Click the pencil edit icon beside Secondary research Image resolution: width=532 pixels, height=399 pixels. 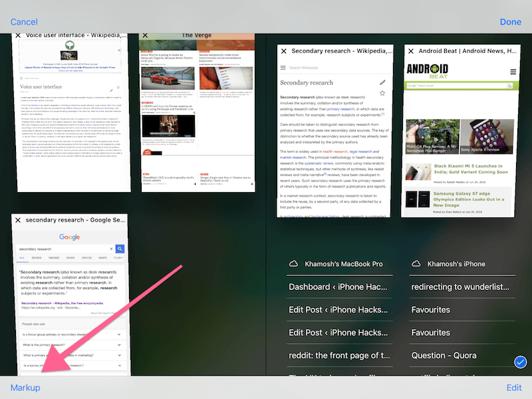(382, 82)
